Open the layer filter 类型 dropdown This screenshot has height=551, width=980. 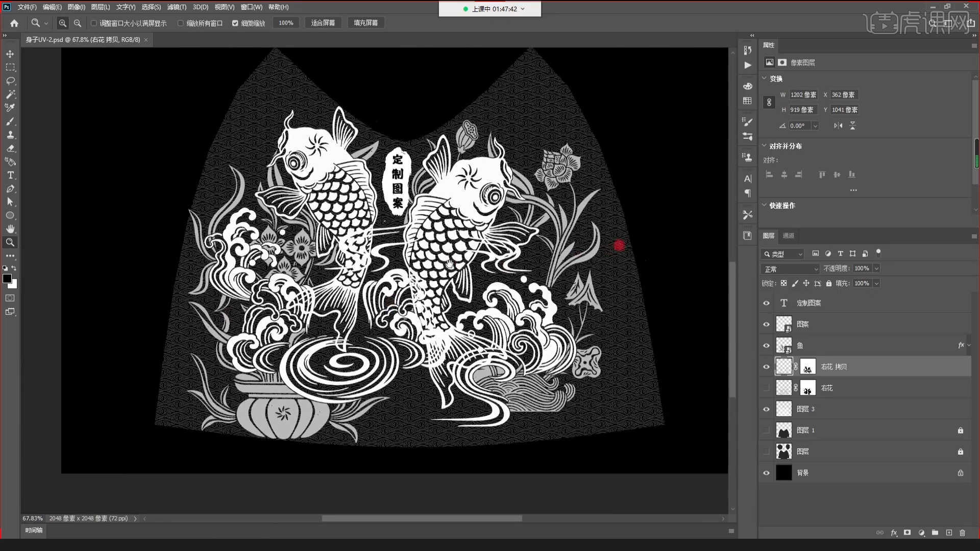point(782,254)
